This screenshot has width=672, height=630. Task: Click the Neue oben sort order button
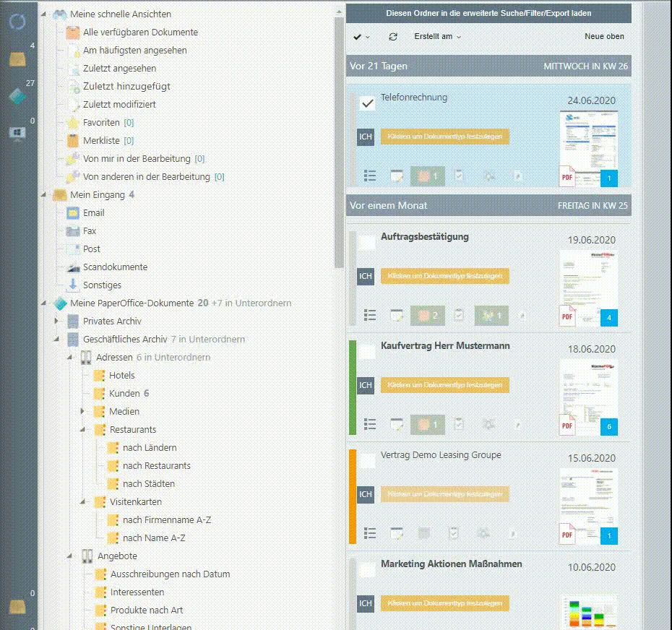click(x=604, y=37)
